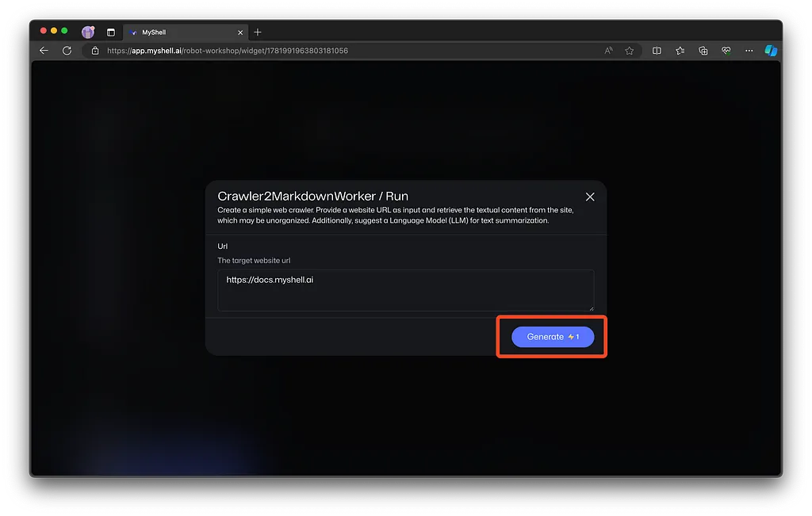812x516 pixels.
Task: Activate the Read aloud icon
Action: (x=608, y=51)
